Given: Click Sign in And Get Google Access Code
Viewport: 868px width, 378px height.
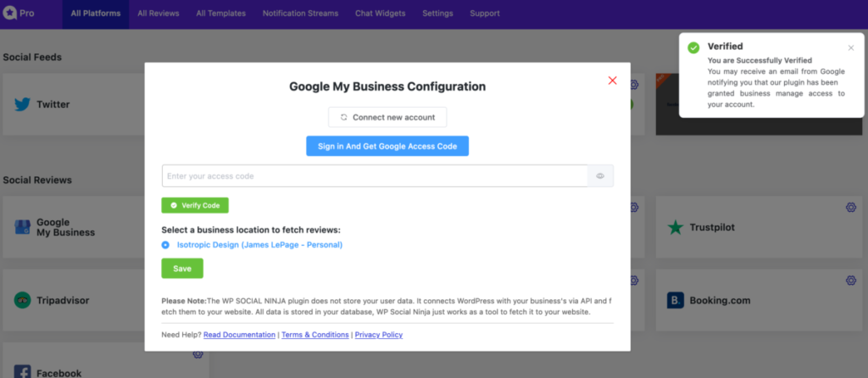Looking at the screenshot, I should click(387, 146).
